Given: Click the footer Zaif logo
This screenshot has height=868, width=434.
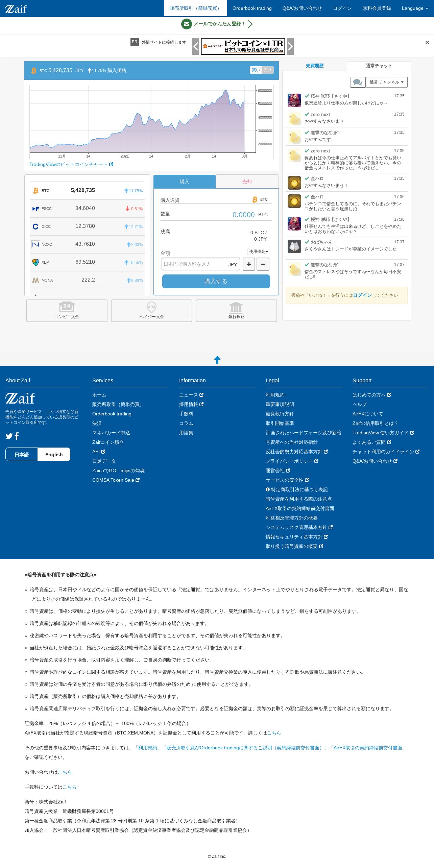Looking at the screenshot, I should [20, 399].
